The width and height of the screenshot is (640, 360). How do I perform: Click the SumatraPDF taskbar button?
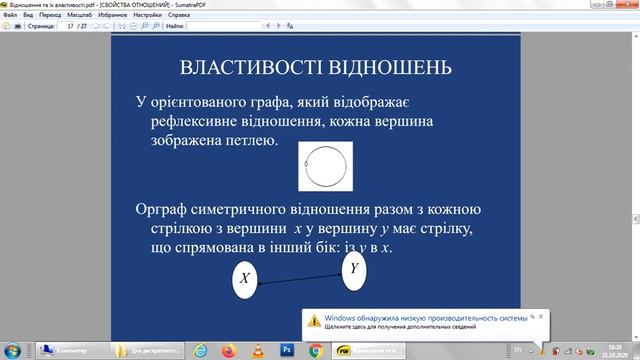[x=369, y=351]
